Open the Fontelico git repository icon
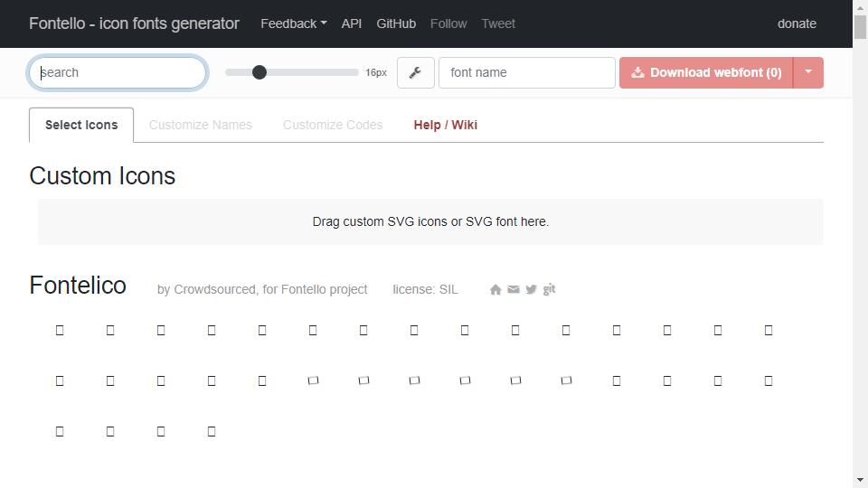Image resolution: width=868 pixels, height=488 pixels. [x=549, y=289]
